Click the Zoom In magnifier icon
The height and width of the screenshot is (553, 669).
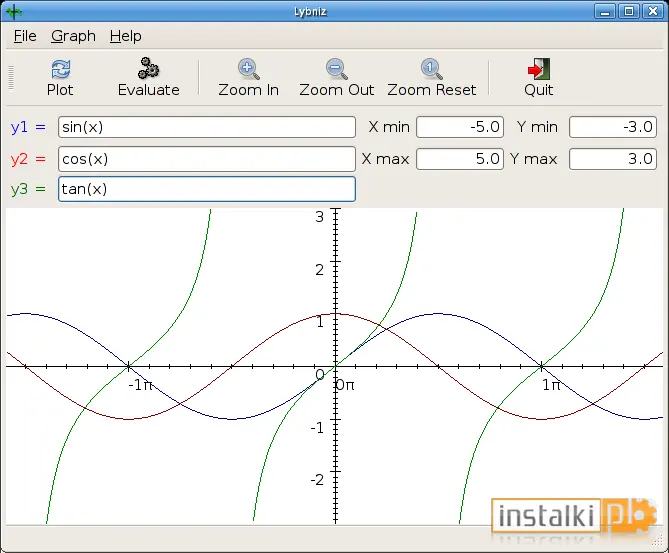[249, 69]
